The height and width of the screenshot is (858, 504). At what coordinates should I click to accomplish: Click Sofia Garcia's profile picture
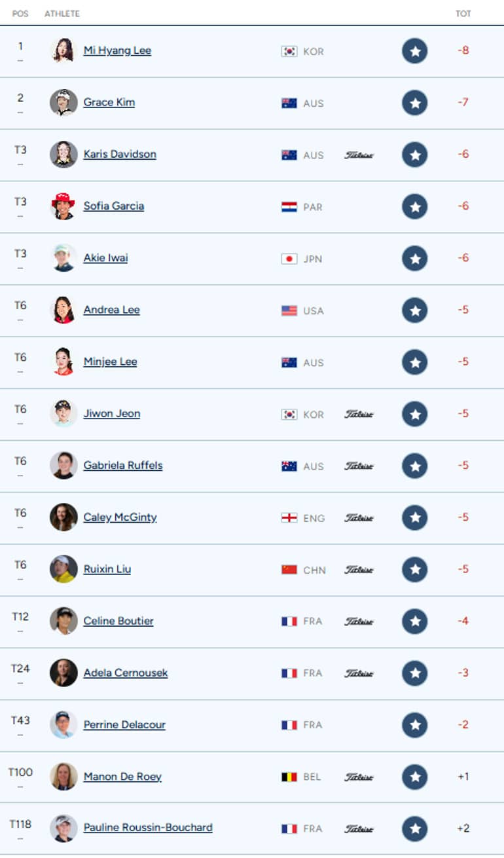(x=63, y=206)
